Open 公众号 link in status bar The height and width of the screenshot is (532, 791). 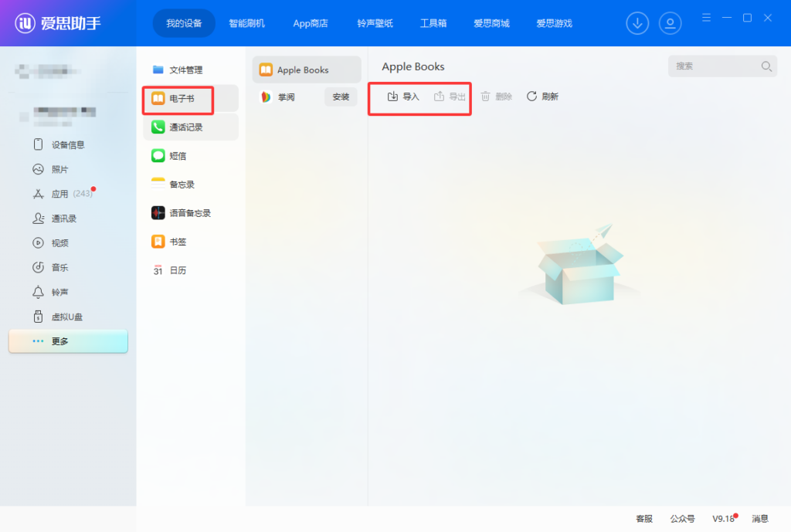682,519
